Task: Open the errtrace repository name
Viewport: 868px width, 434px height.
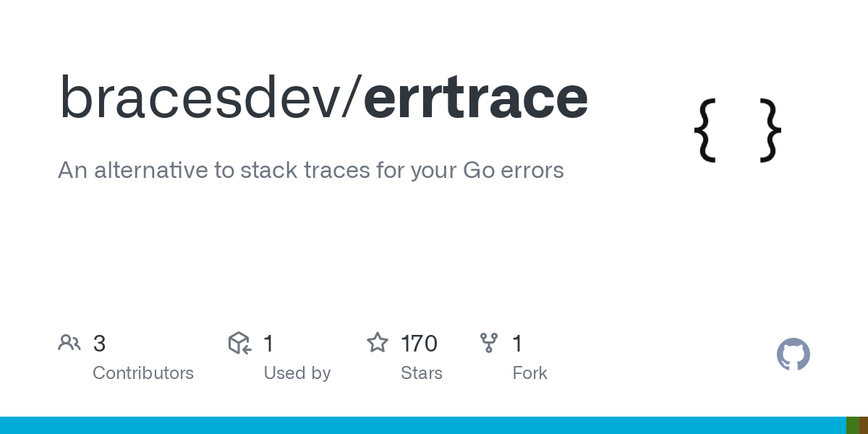Action: (475, 98)
